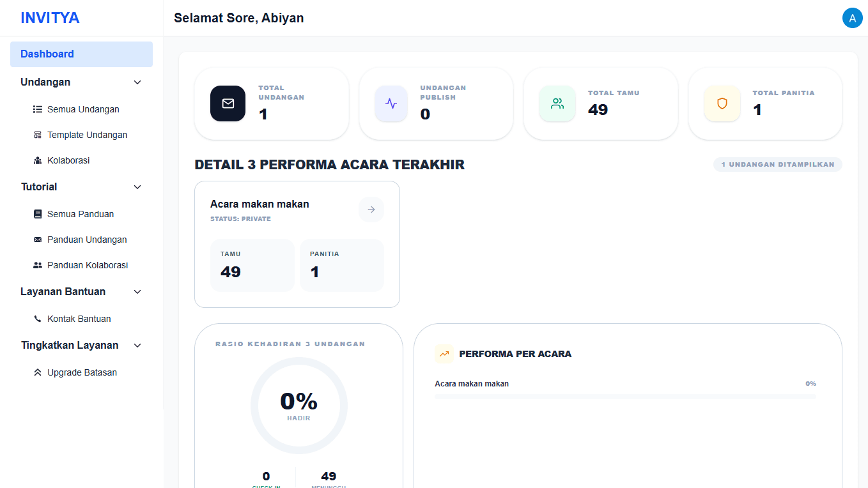
Task: Click the chart icon beside Performa Per Acara
Action: 444,353
